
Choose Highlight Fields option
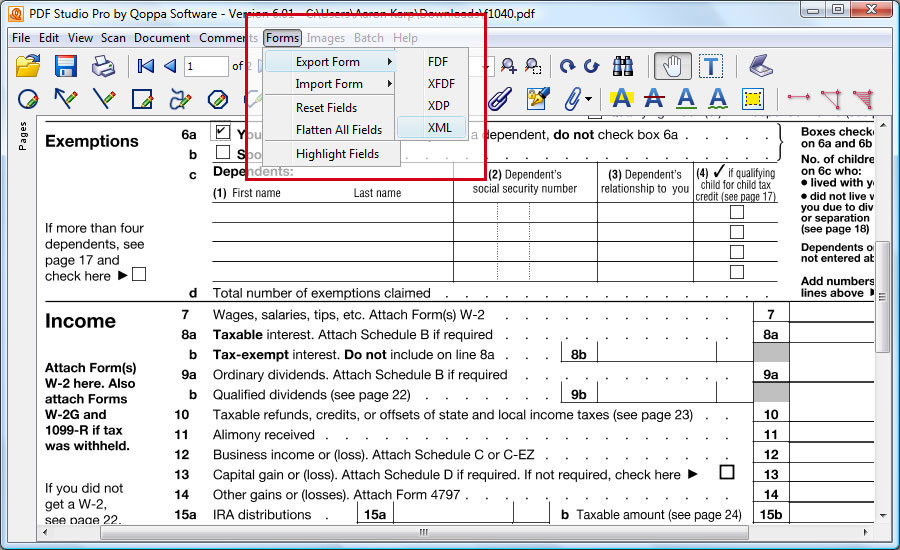331,154
